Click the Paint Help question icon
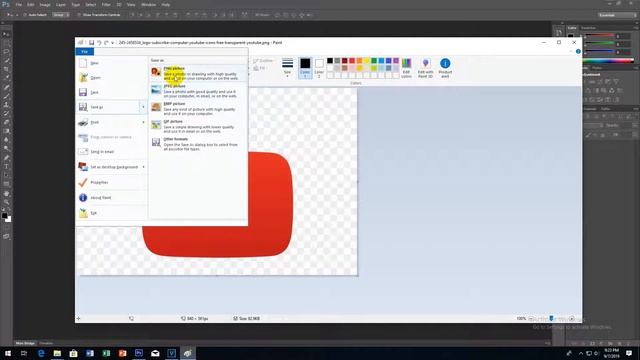 [x=578, y=51]
